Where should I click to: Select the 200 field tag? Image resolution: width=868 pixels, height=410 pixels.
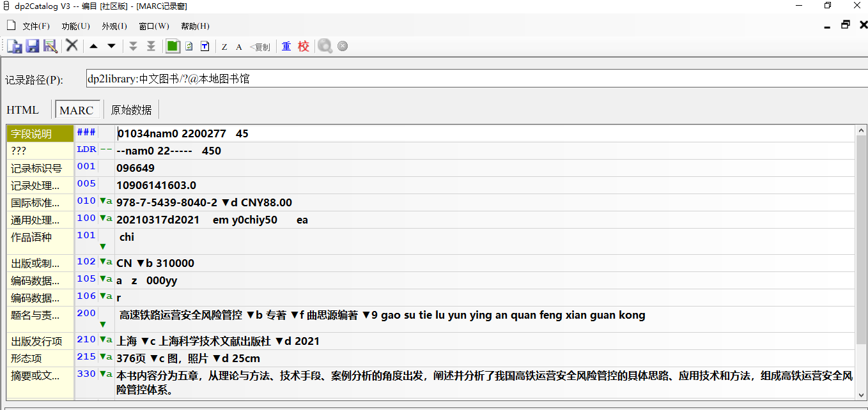[x=86, y=313]
